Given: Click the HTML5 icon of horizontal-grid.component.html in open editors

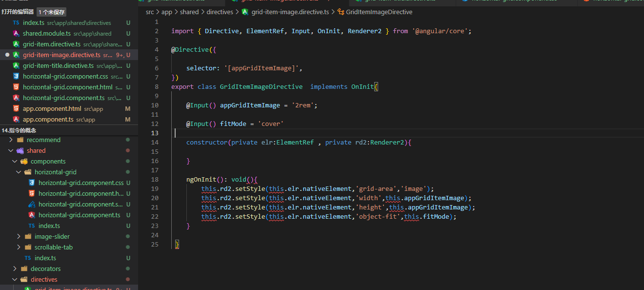Looking at the screenshot, I should (x=16, y=87).
